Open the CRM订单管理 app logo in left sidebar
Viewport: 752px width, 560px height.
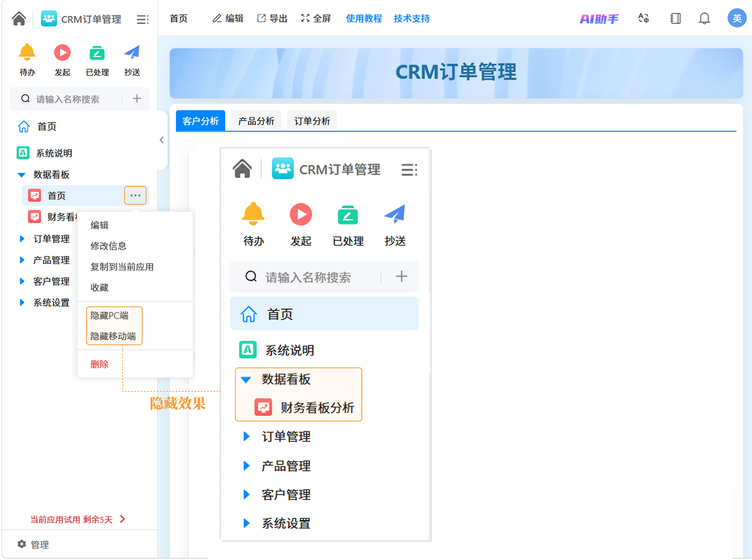click(x=49, y=19)
